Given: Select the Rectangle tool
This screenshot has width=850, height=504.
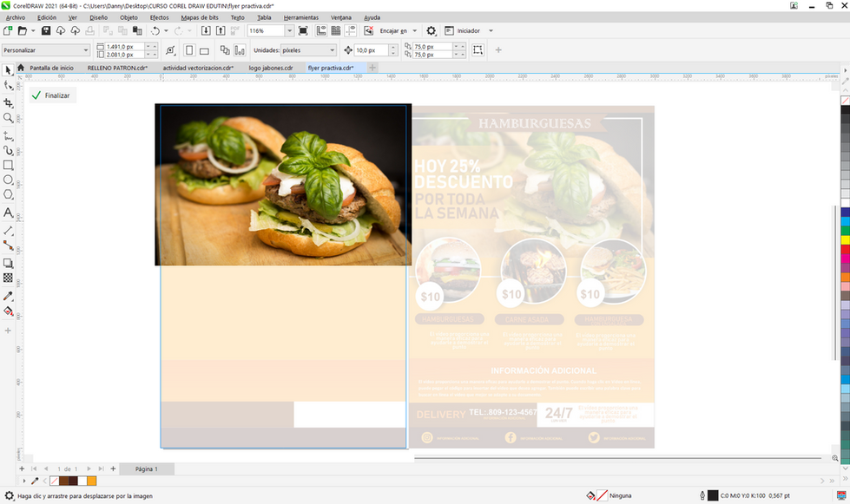Looking at the screenshot, I should (x=8, y=165).
